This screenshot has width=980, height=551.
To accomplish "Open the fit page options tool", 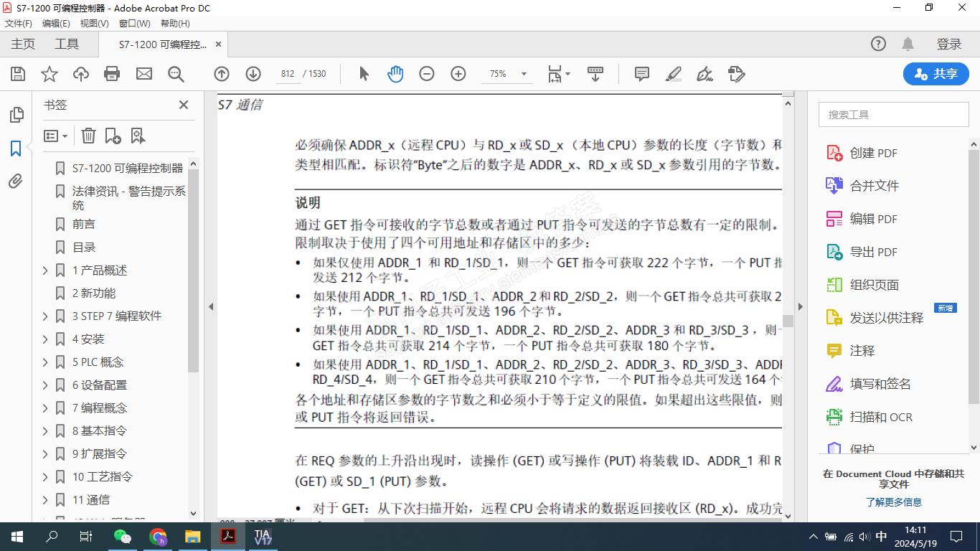I will click(x=559, y=74).
